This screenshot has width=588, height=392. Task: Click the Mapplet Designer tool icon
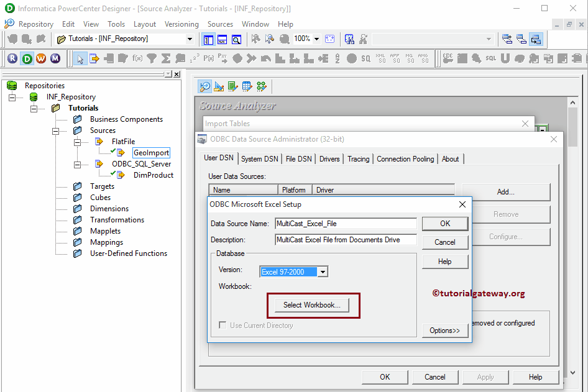click(x=247, y=86)
